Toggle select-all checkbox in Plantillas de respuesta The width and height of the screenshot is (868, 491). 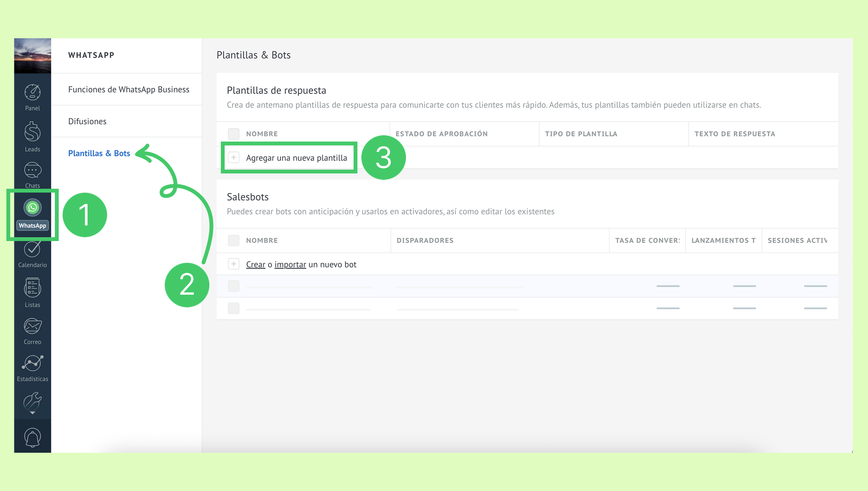point(234,134)
